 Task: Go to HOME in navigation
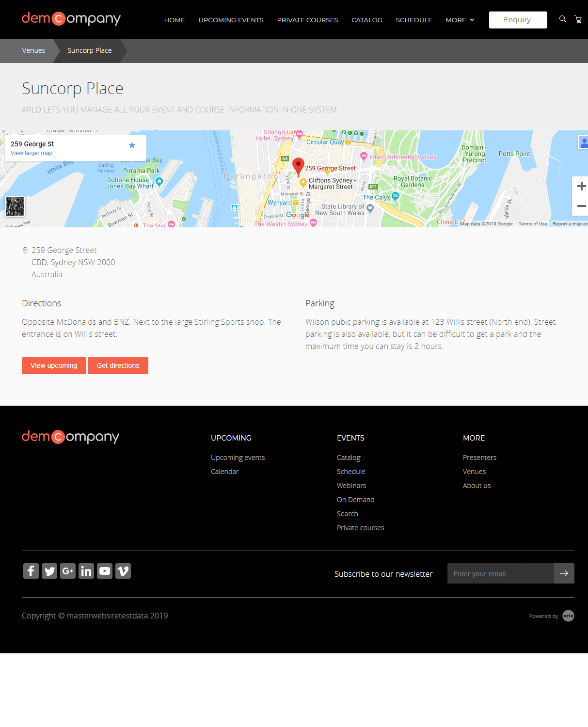click(x=175, y=20)
